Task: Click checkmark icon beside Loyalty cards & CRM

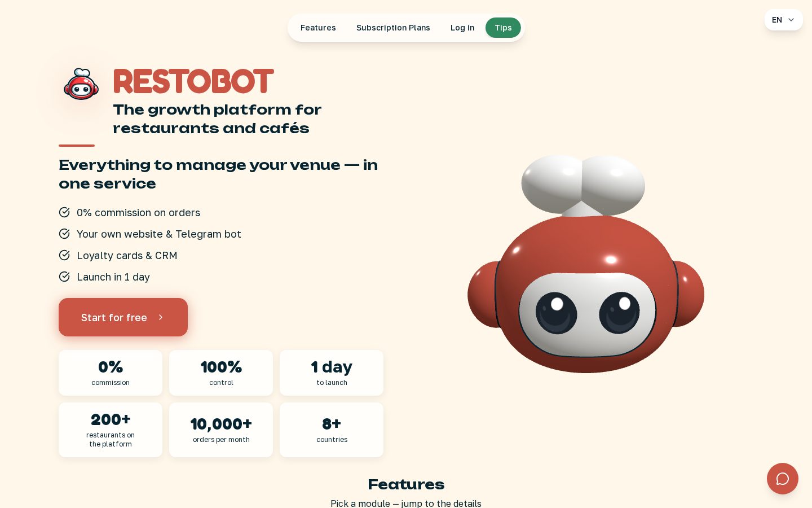Action: pyautogui.click(x=64, y=255)
